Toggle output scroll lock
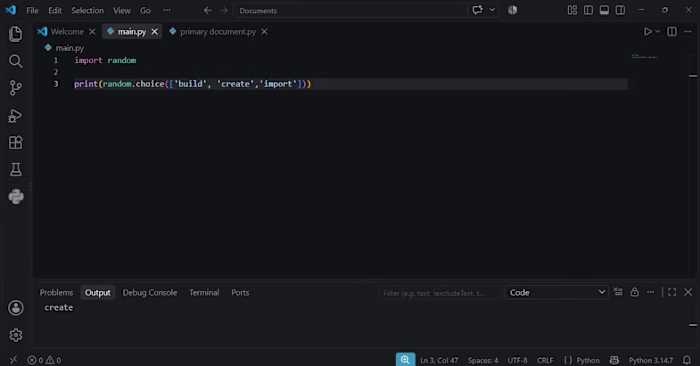 [x=634, y=292]
